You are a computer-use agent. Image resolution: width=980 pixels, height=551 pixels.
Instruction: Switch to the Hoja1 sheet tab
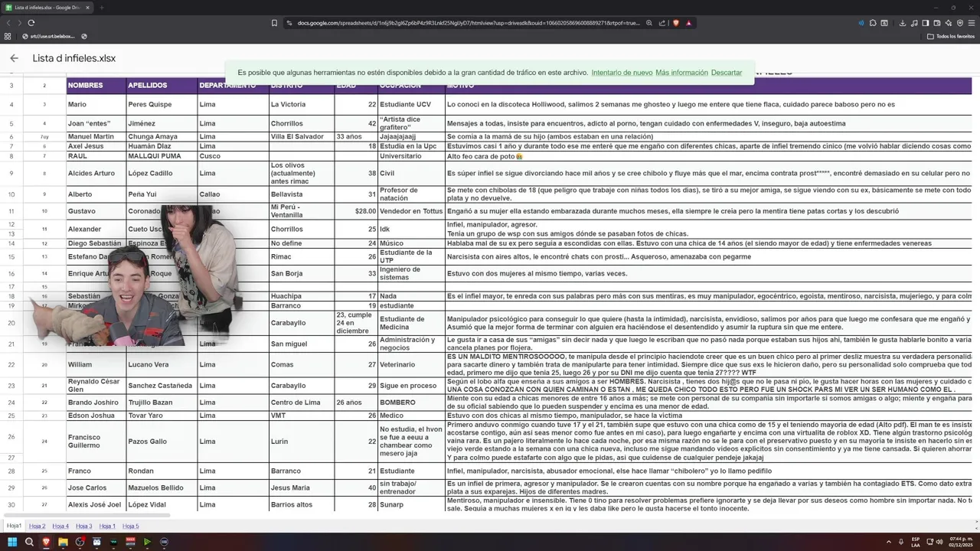point(15,526)
